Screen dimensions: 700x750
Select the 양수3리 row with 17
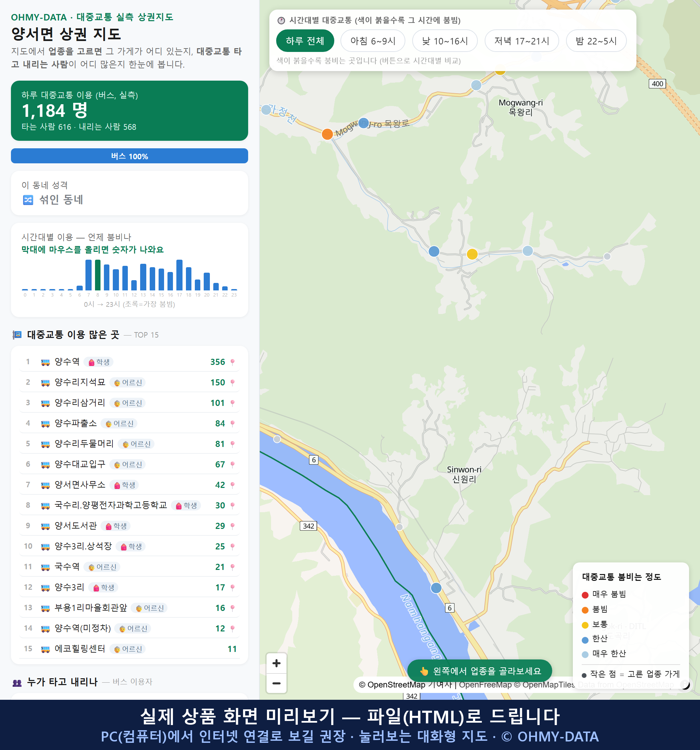tap(130, 587)
